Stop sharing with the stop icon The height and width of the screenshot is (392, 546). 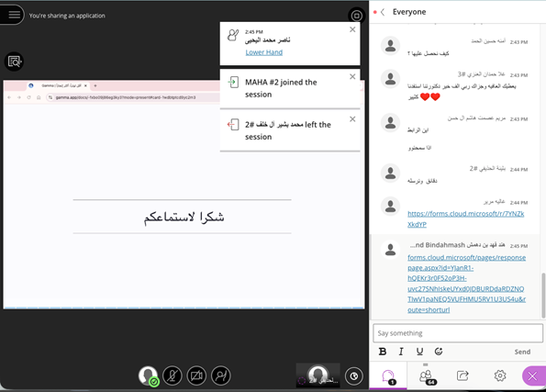[356, 16]
